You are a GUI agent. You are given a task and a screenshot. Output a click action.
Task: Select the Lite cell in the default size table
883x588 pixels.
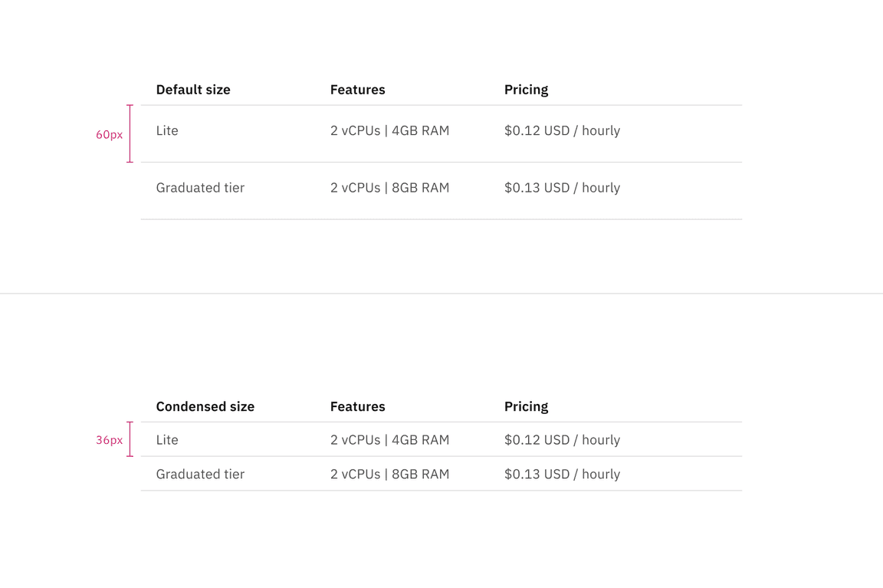click(x=167, y=131)
